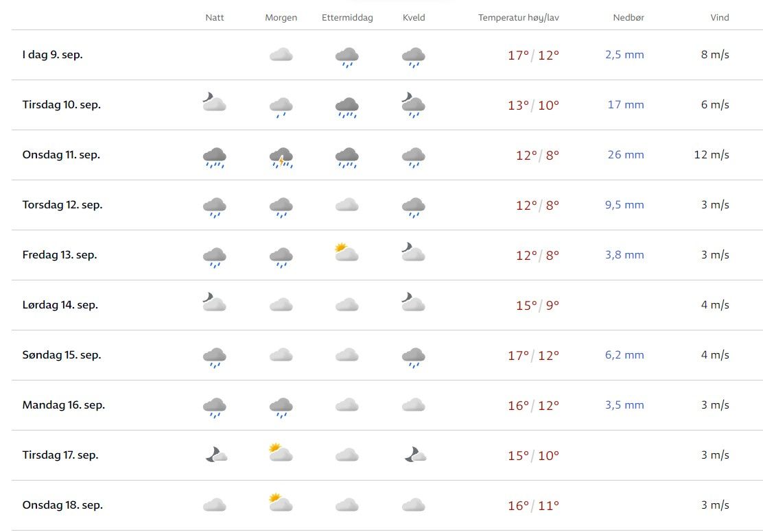Screen dimensions: 763x532
Task: Click the night cloudy moon icon on Lørdag 14. sep.
Action: [214, 303]
